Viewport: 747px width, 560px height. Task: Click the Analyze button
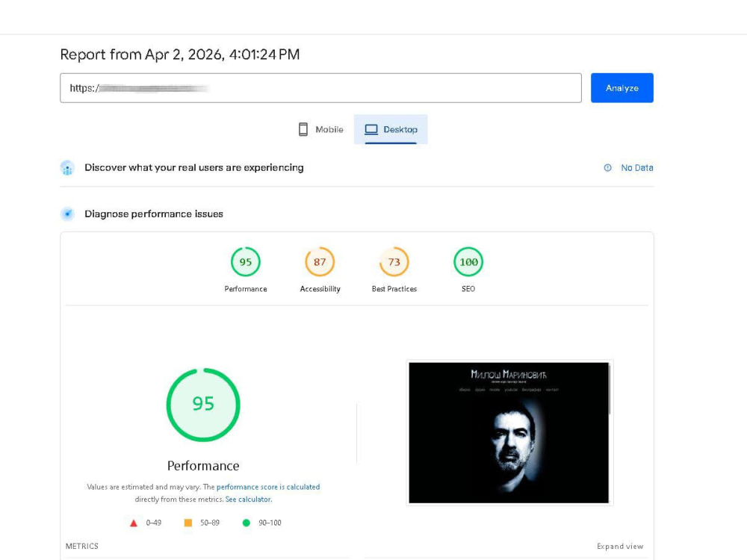(622, 87)
